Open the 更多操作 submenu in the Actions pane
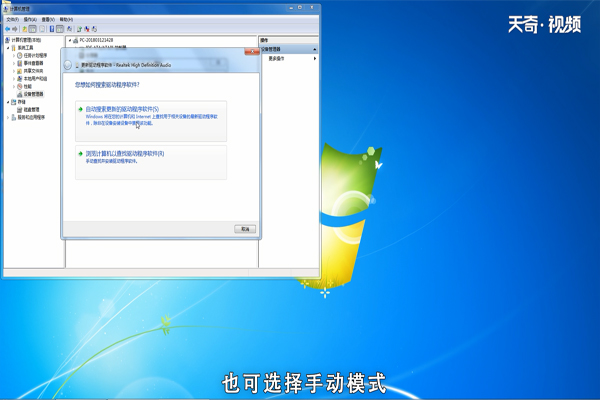This screenshot has width=600, height=400. 292,59
